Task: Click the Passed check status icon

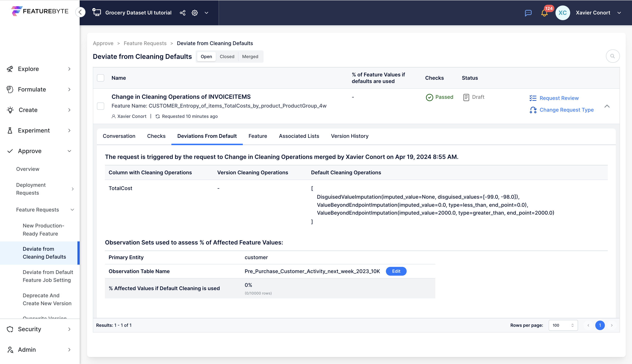Action: (429, 97)
